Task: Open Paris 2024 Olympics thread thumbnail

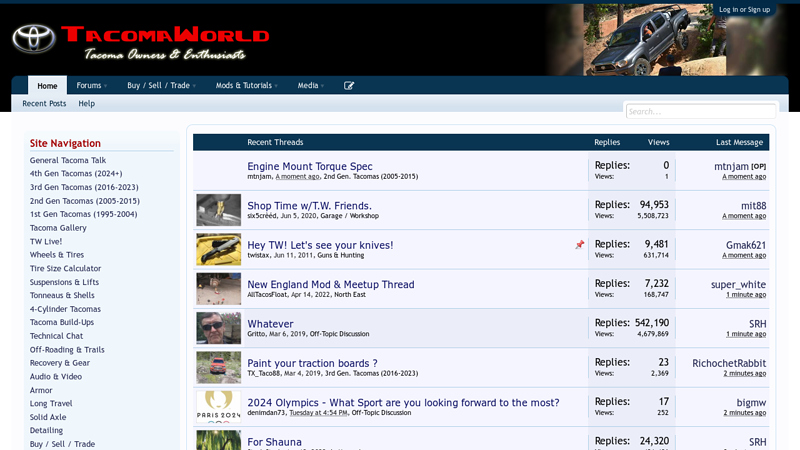Action: coord(218,407)
